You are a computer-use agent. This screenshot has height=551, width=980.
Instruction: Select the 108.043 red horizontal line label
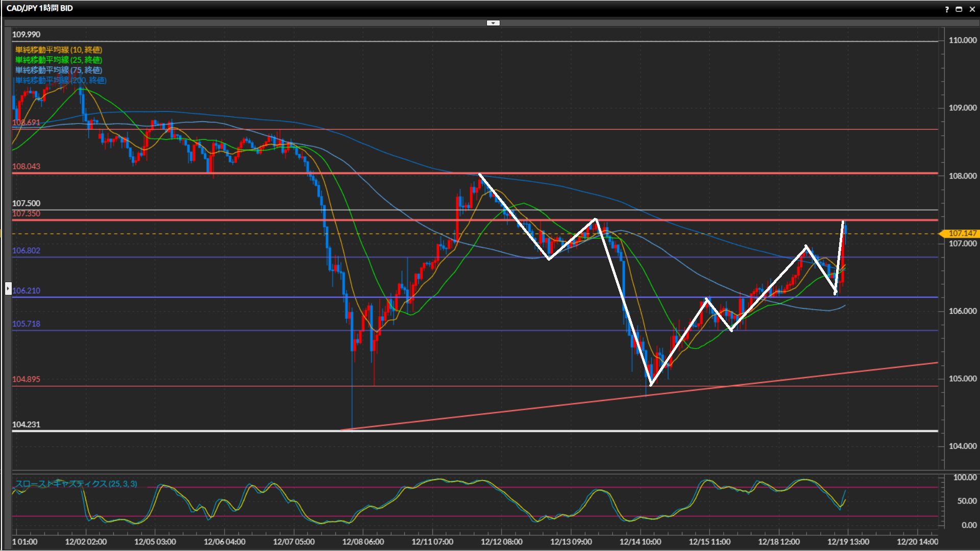[x=26, y=166]
